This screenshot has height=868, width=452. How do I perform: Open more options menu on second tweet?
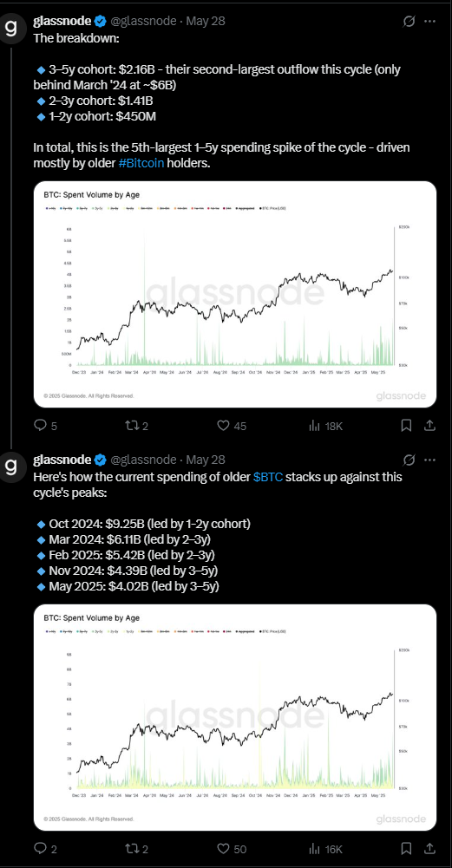pyautogui.click(x=429, y=460)
